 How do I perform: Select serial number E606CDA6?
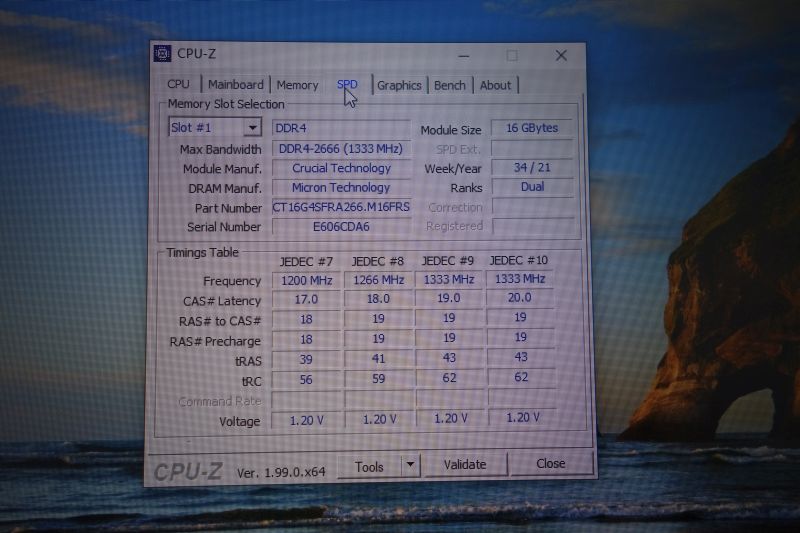[341, 226]
